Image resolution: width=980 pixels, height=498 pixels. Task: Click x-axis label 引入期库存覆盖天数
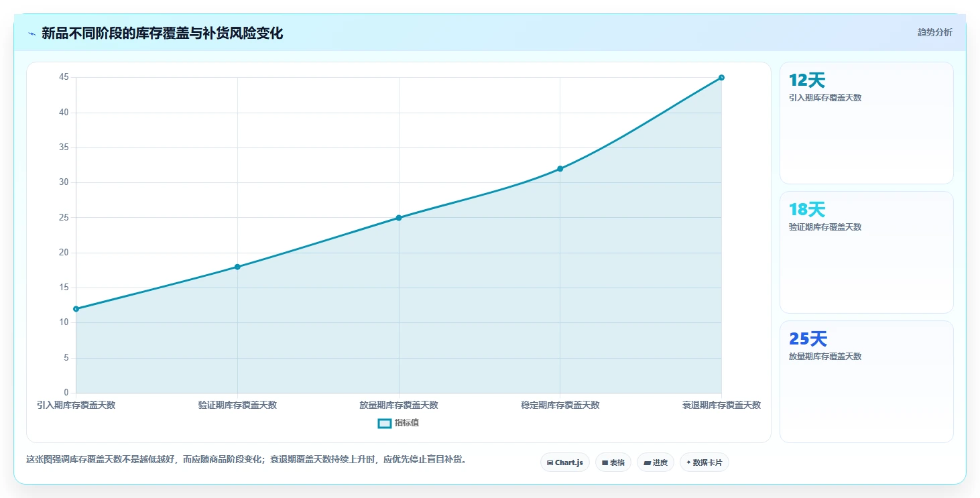click(x=76, y=405)
